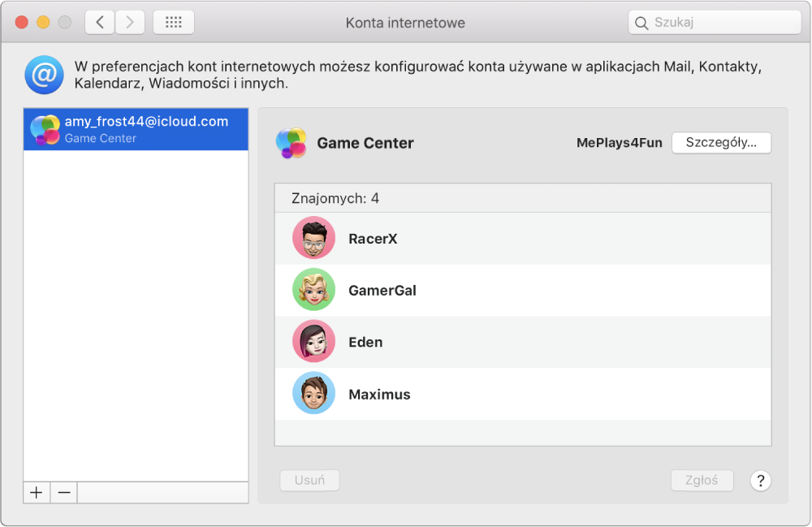Click the Usuń button
The width and height of the screenshot is (812, 527).
309,481
